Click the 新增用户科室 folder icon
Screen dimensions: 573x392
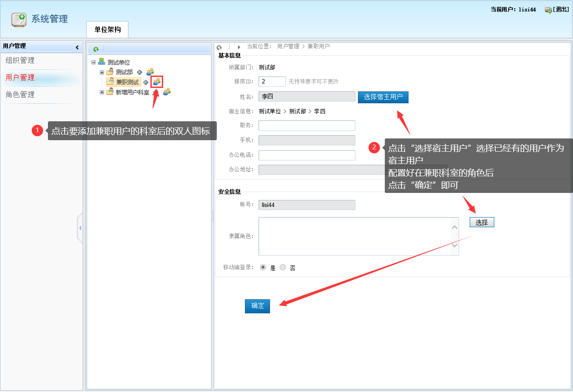point(110,92)
